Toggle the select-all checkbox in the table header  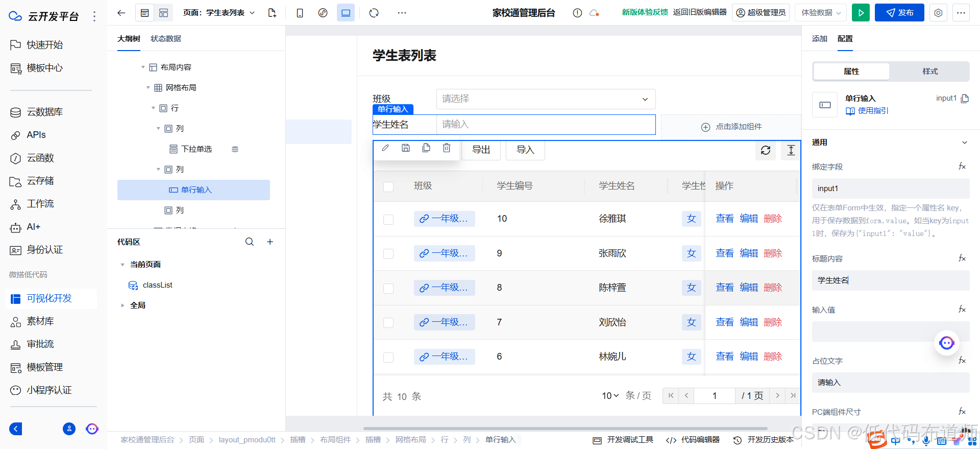point(388,186)
